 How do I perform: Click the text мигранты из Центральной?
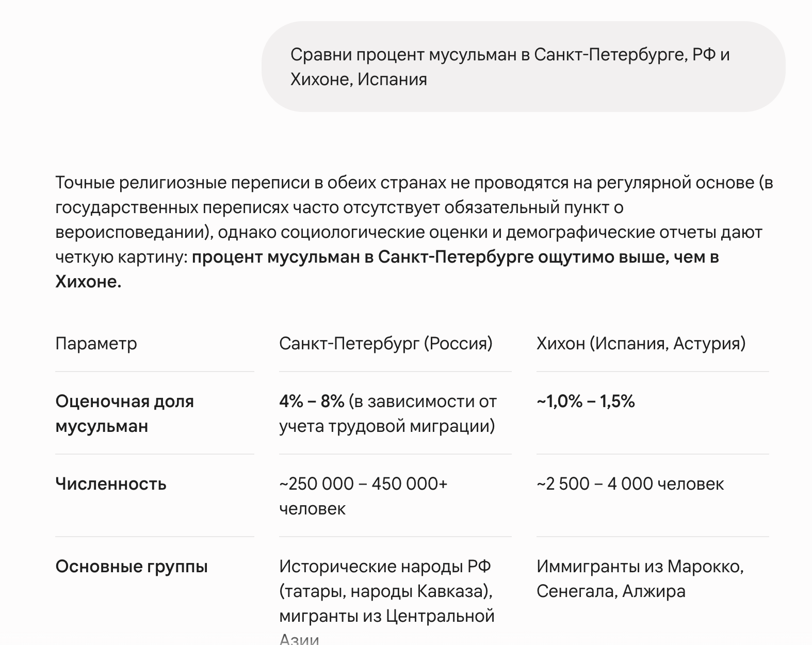[x=387, y=616]
